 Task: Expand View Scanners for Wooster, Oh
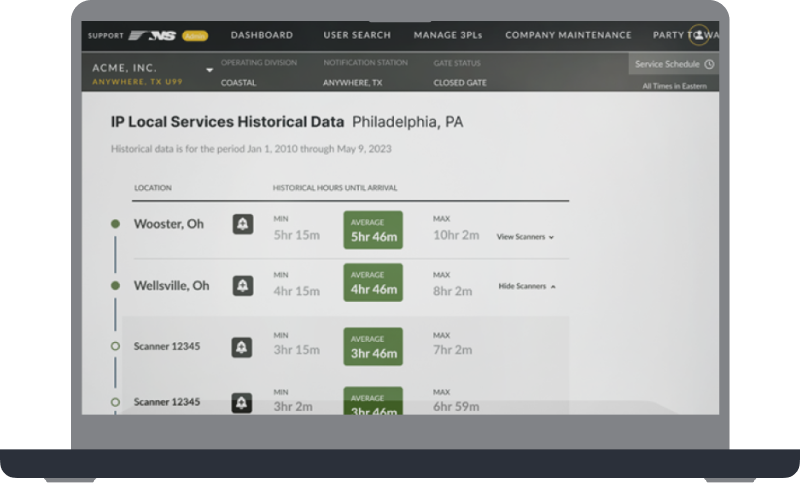pos(525,237)
